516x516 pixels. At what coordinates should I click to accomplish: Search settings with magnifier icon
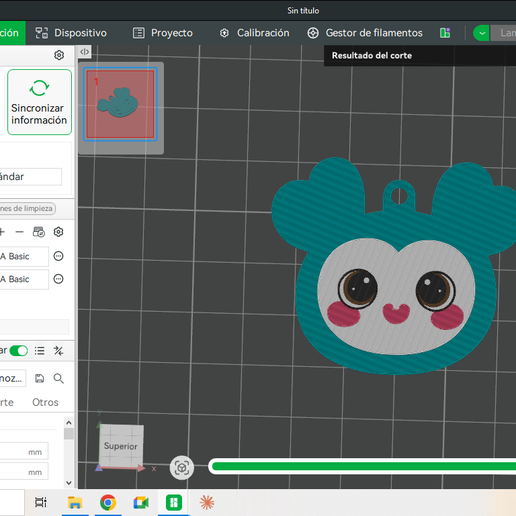pyautogui.click(x=58, y=378)
